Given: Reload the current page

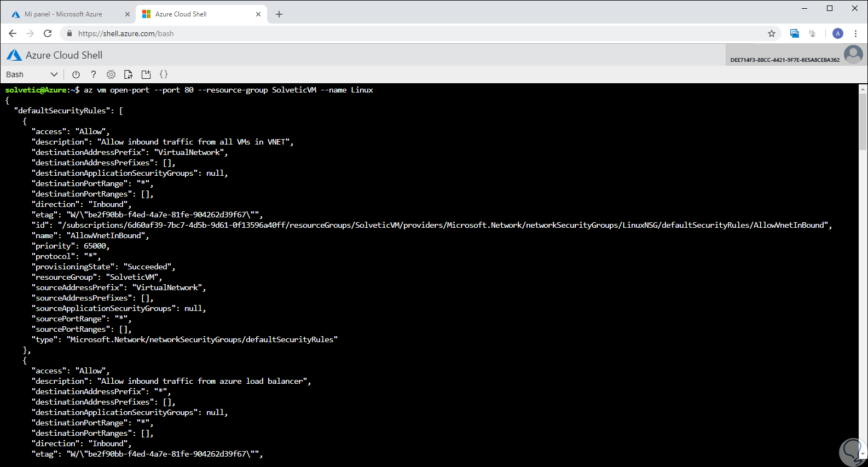Looking at the screenshot, I should click(x=48, y=33).
